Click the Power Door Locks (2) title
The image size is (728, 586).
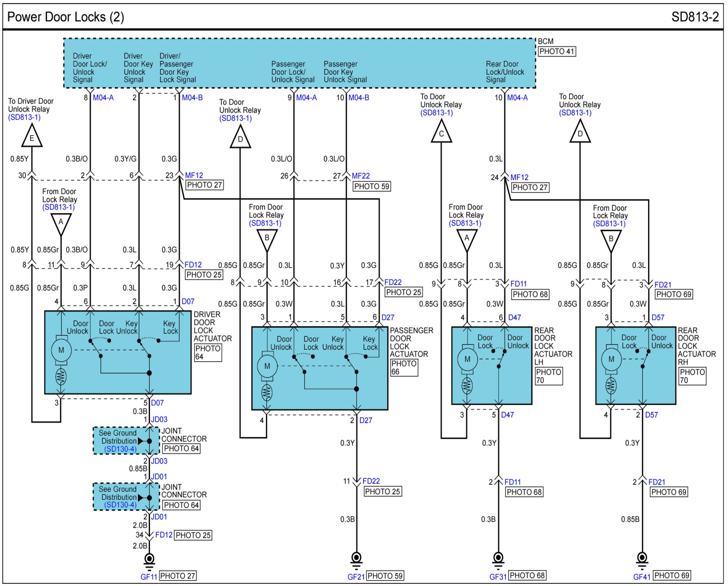[66, 17]
